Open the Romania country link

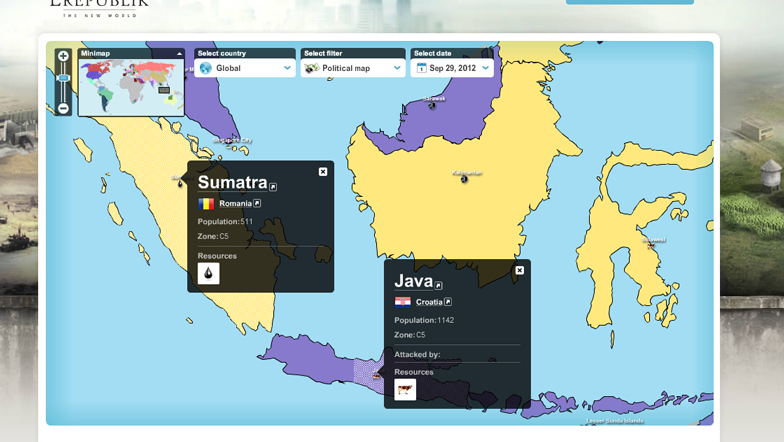[x=235, y=204]
